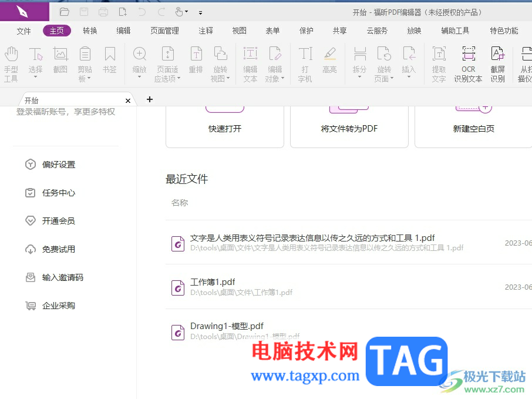The height and width of the screenshot is (399, 532).
Task: Open the Comment (注释) tab
Action: 206,31
